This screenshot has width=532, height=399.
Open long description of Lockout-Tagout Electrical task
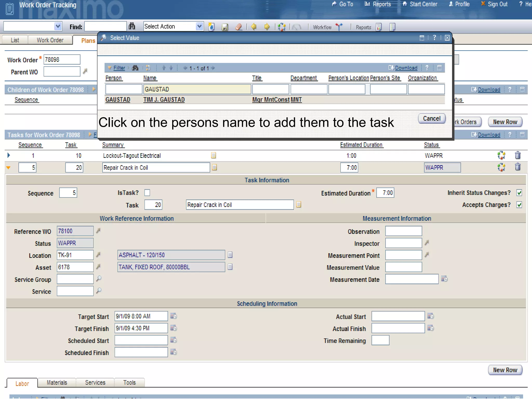coord(214,155)
